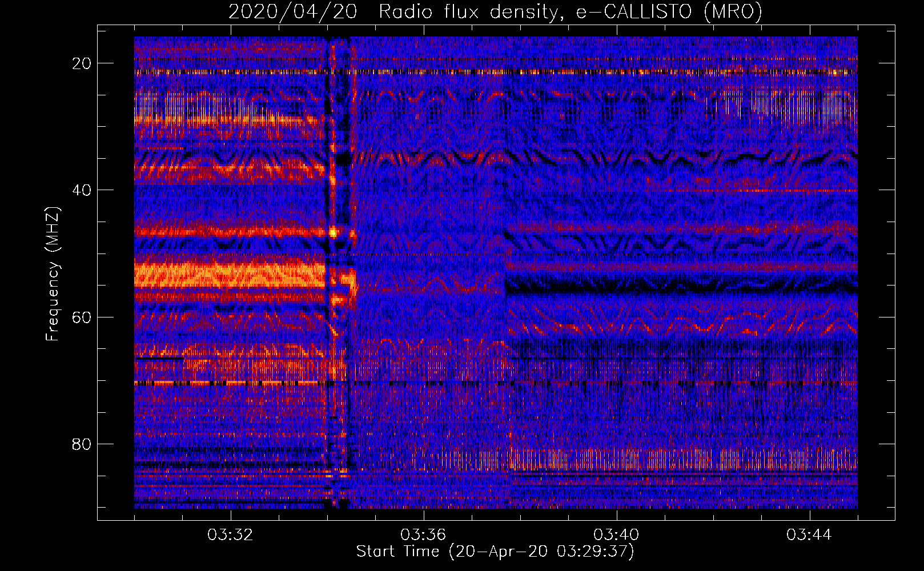The width and height of the screenshot is (924, 571).
Task: Click the 40 MHz frequency tick label
Action: point(82,190)
